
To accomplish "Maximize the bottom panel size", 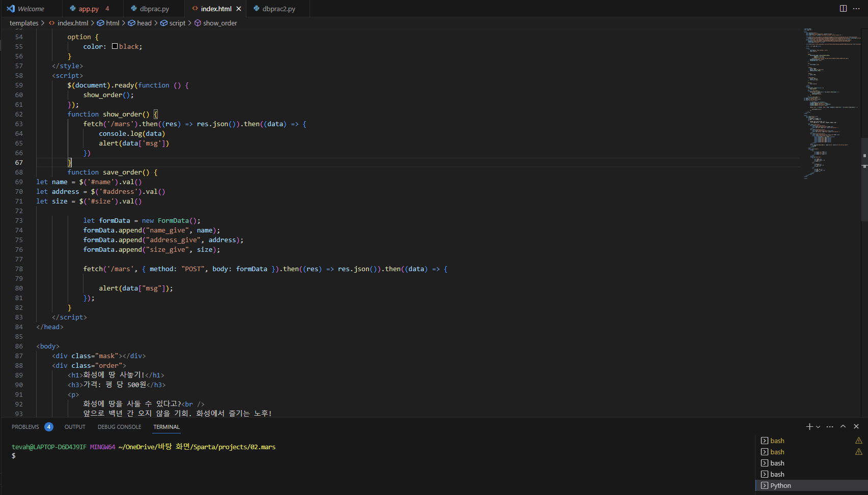I will (x=843, y=427).
